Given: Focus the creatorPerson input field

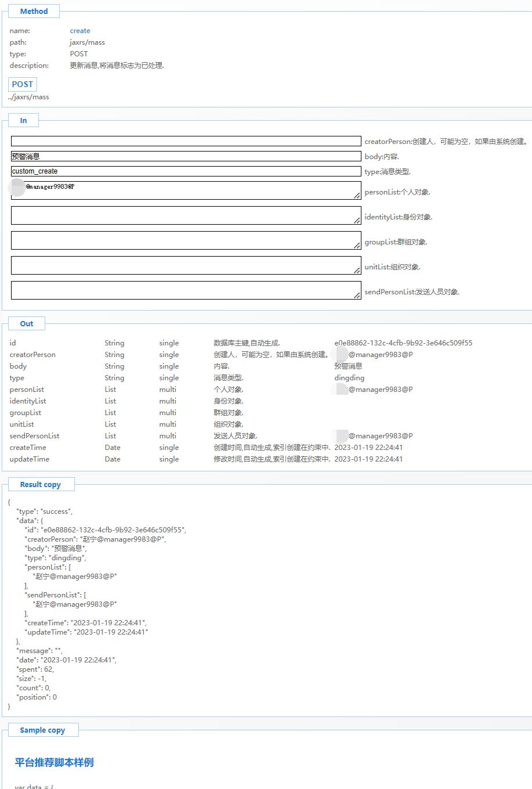Looking at the screenshot, I should [186, 141].
